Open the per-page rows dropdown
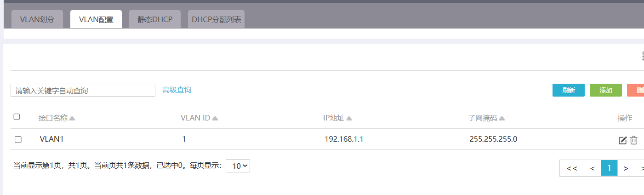 tap(238, 166)
